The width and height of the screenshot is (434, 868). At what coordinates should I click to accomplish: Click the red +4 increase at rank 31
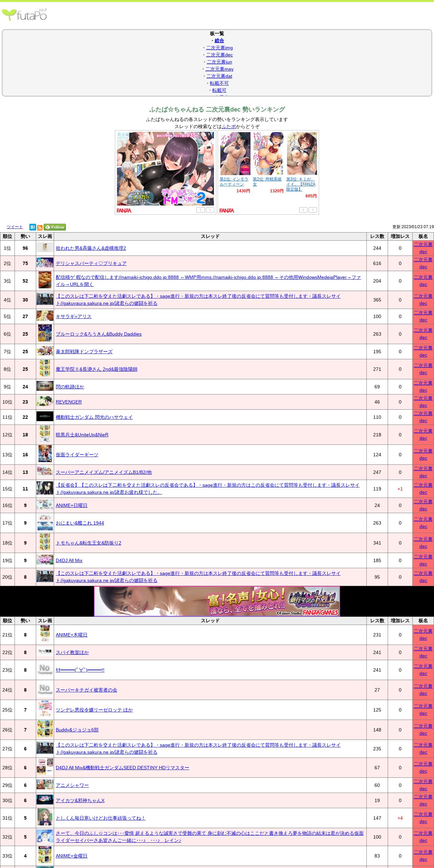click(400, 818)
